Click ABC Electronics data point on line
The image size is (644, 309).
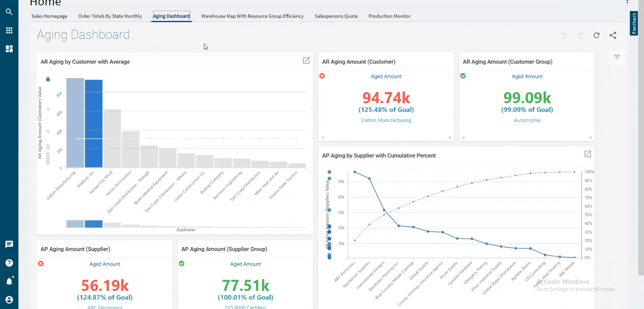(355, 172)
